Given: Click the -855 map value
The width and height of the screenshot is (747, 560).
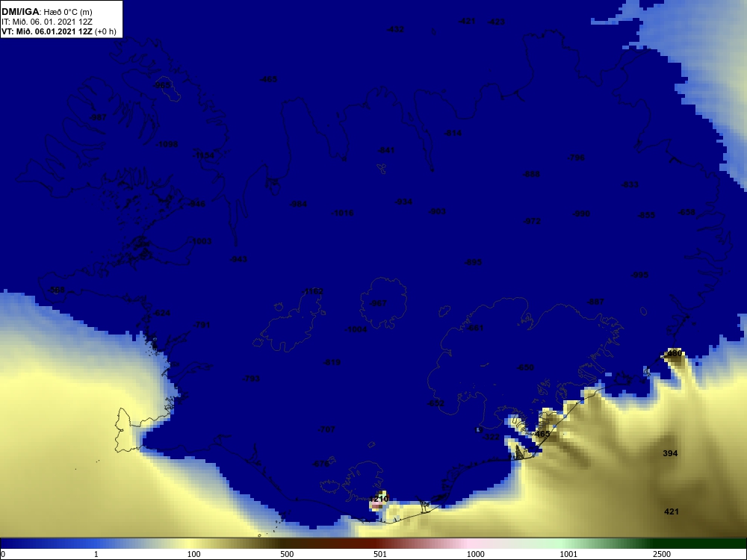Looking at the screenshot, I should point(646,215).
